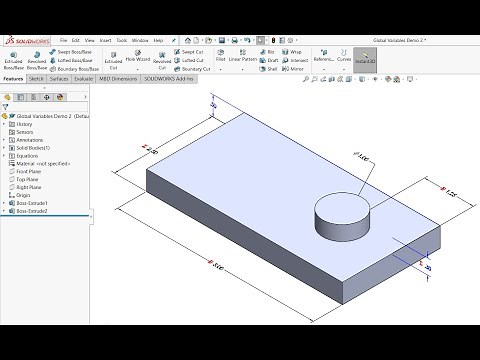The height and width of the screenshot is (360, 480).
Task: Select the Intersect tool
Action: pos(295,60)
